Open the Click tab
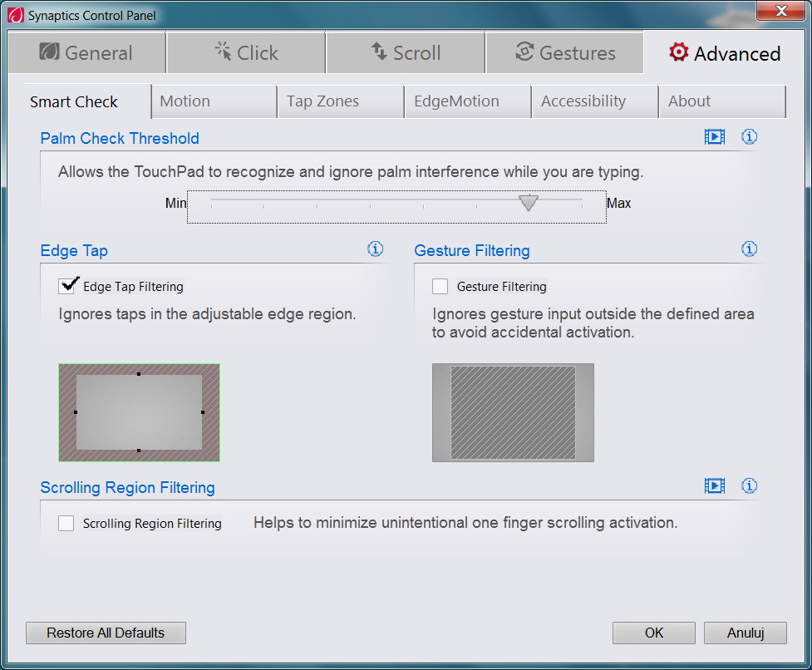 247,52
